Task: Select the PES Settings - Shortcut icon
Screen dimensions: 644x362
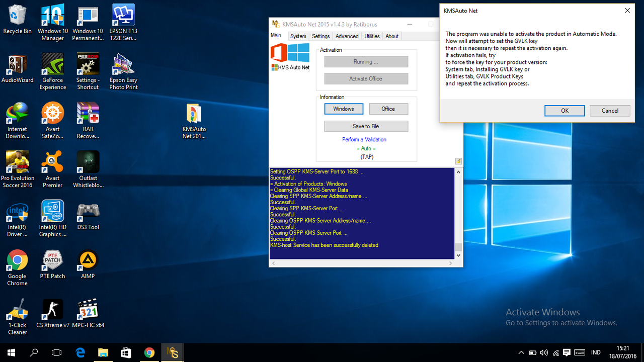Action: point(88,71)
